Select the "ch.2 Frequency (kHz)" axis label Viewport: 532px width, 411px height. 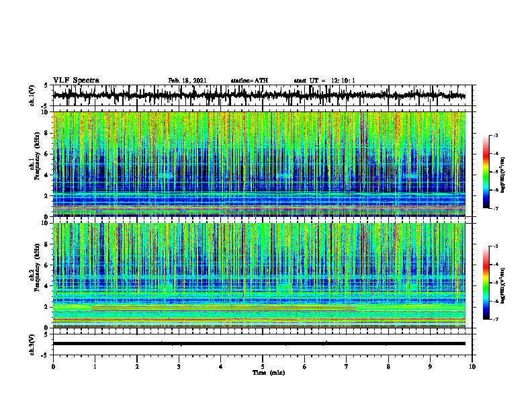35,267
